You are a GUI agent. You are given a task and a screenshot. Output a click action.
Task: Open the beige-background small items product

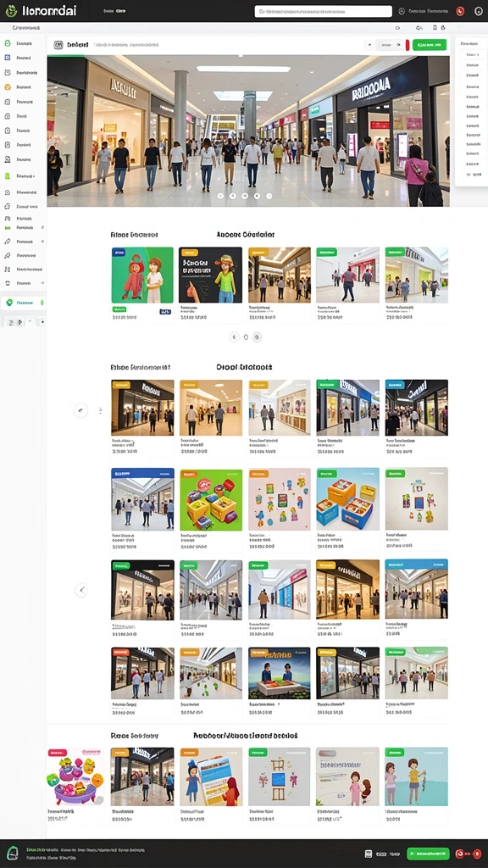coord(417,498)
